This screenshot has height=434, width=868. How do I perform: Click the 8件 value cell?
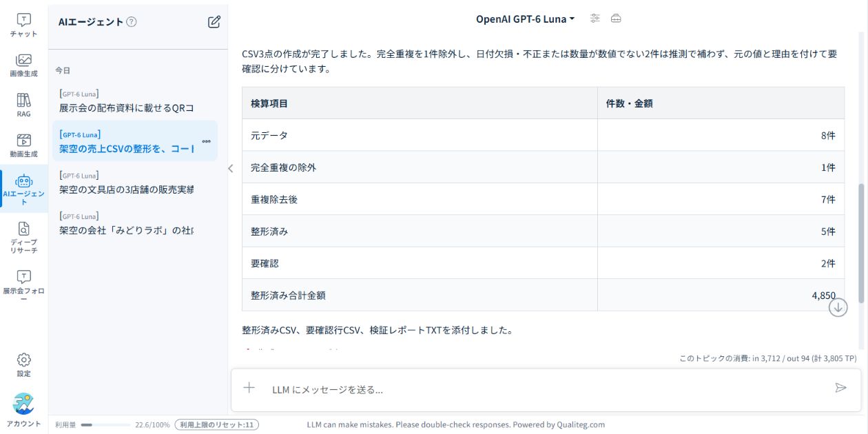pos(721,135)
